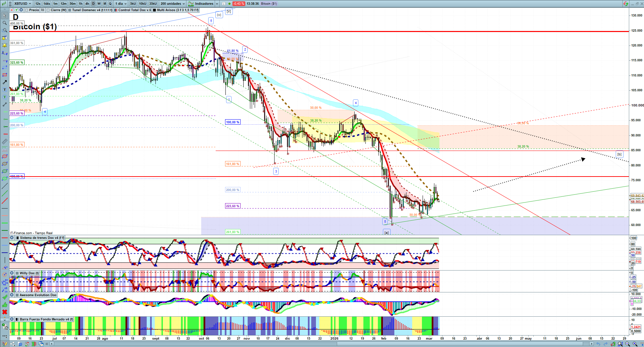Viewport: 644px width, 347px height.
Task: Click the 5kU units button
Action: (133, 4)
